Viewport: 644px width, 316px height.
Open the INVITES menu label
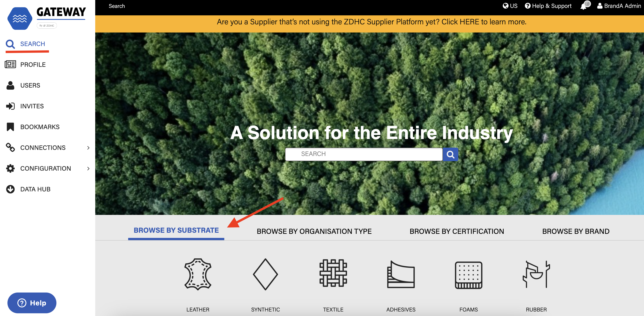[x=32, y=106]
